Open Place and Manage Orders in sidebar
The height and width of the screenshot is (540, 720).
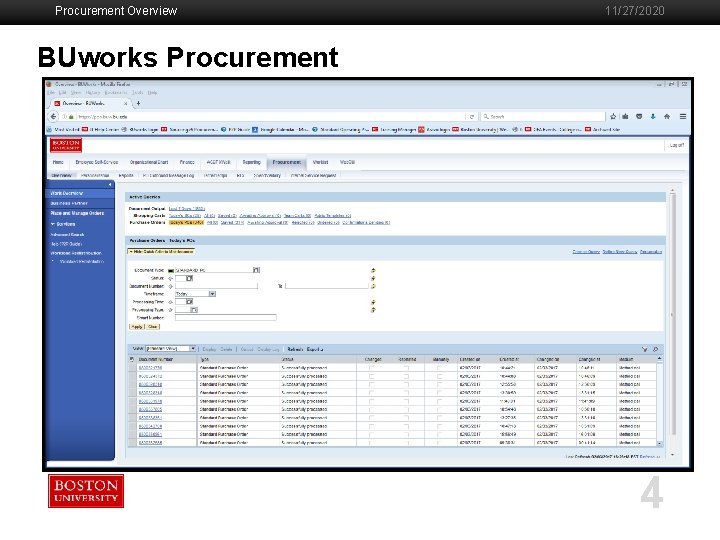pyautogui.click(x=77, y=214)
